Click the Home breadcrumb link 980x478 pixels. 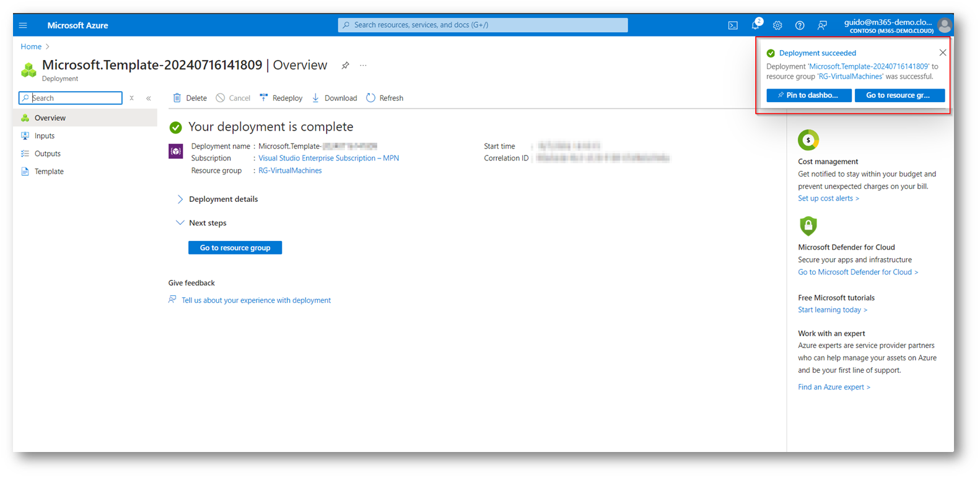point(31,46)
